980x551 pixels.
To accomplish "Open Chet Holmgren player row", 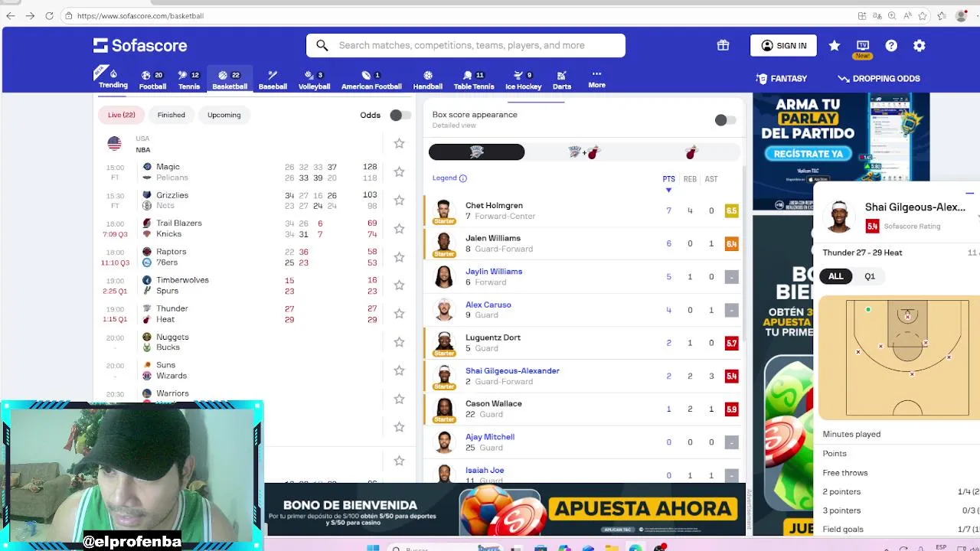I will pyautogui.click(x=582, y=210).
